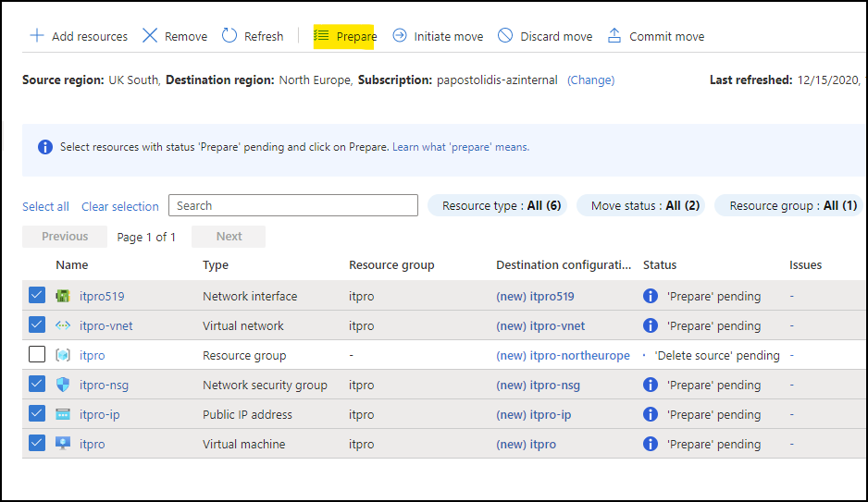Click the Change subscription link
The image size is (868, 502).
pyautogui.click(x=590, y=80)
